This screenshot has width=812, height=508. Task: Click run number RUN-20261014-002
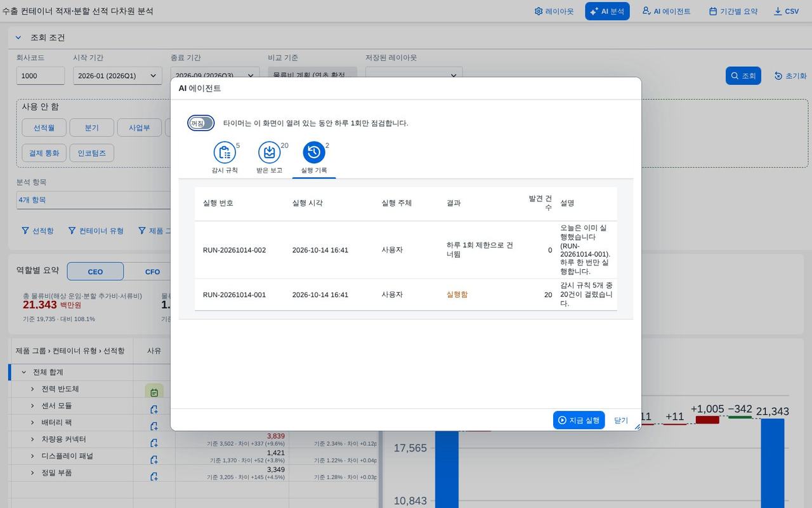tap(234, 250)
